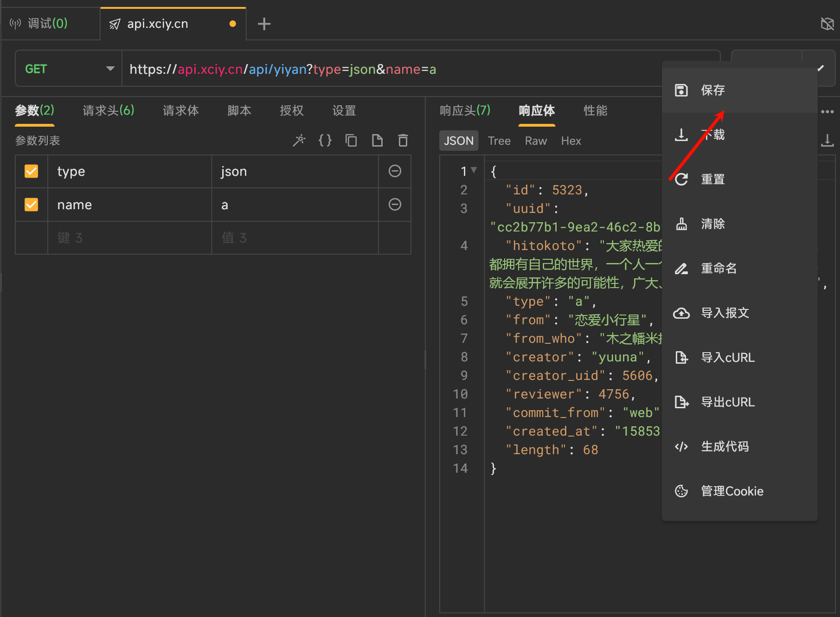Viewport: 840px width, 617px height.
Task: Open the 脚本 script tab
Action: click(x=239, y=110)
